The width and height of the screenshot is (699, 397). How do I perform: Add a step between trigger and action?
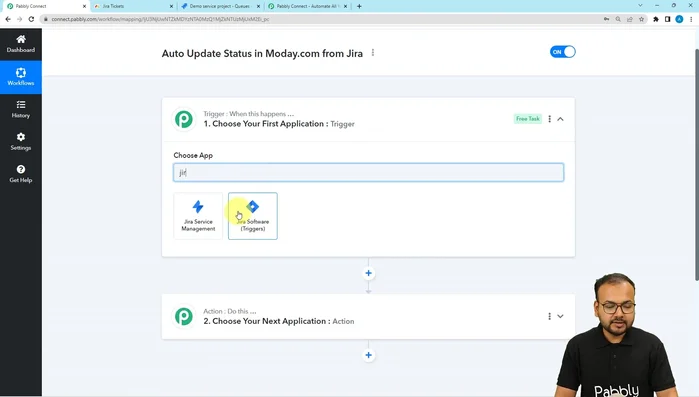[x=368, y=273]
